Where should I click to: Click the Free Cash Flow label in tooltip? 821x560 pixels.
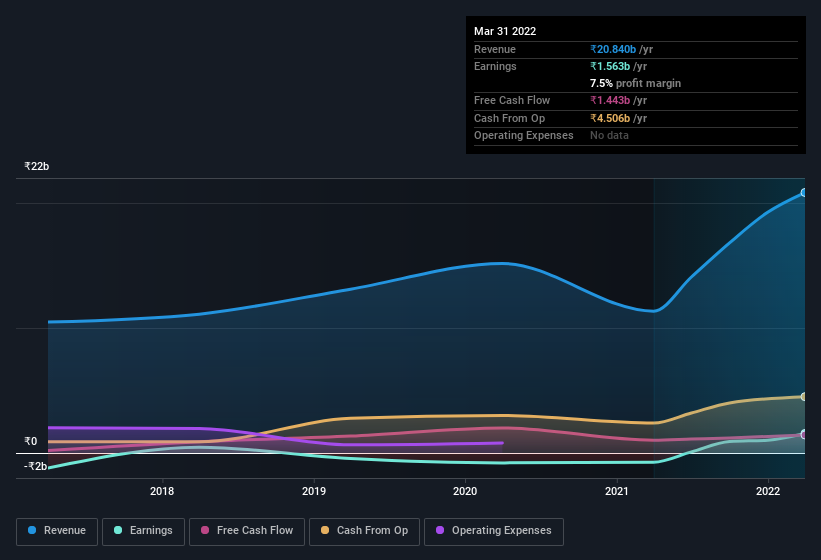[x=512, y=100]
